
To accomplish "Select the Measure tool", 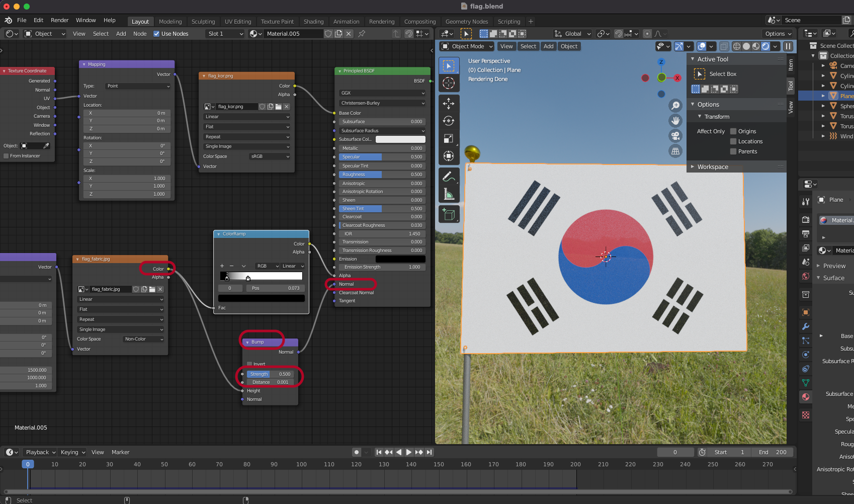I will point(449,194).
